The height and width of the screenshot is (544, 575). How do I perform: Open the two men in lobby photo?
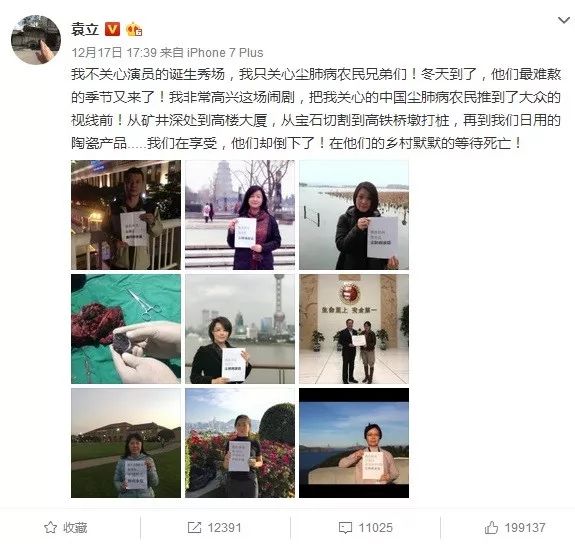(354, 329)
